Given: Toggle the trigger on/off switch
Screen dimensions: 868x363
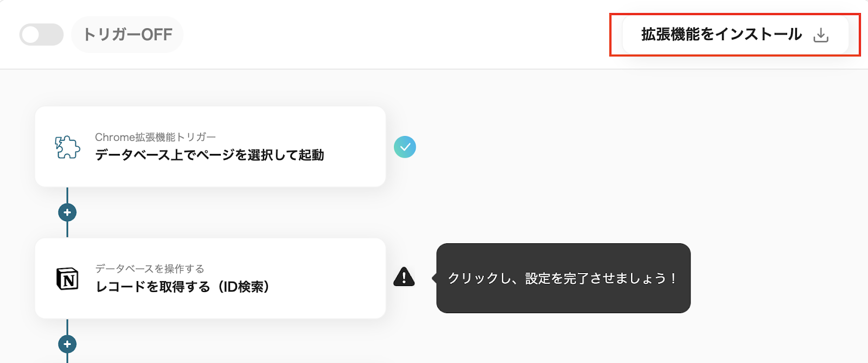Looking at the screenshot, I should coord(41,35).
